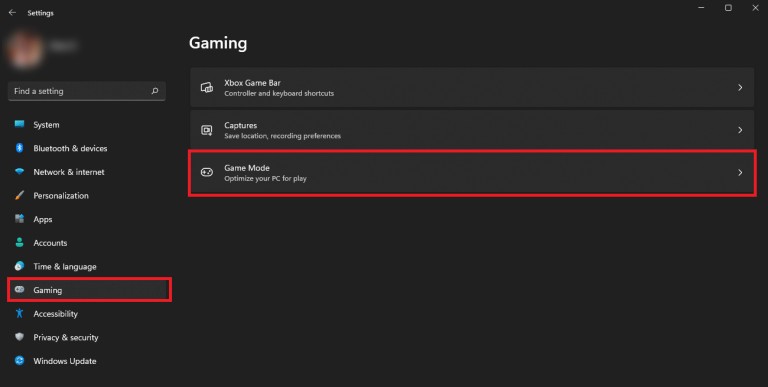
Task: Click the Time & language globe icon
Action: tap(20, 266)
